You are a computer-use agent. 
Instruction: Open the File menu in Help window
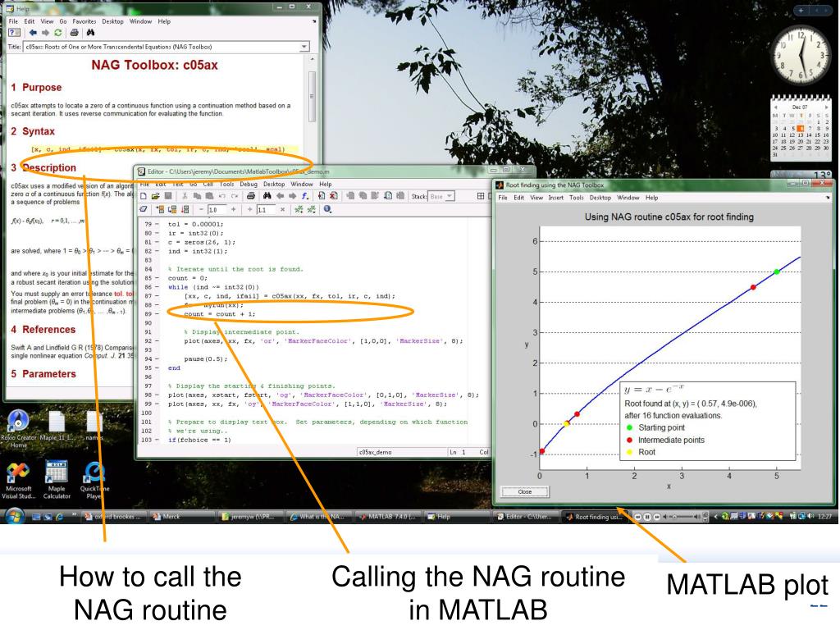click(x=13, y=21)
